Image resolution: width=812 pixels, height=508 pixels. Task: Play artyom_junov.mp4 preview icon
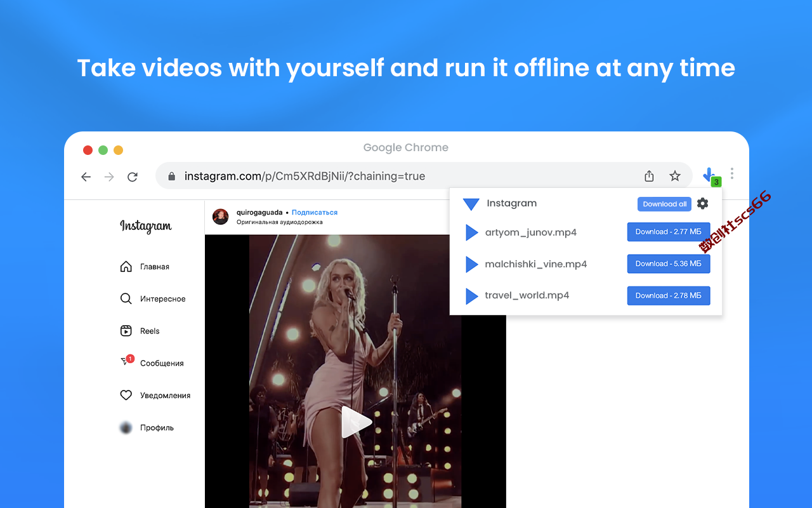click(x=471, y=232)
